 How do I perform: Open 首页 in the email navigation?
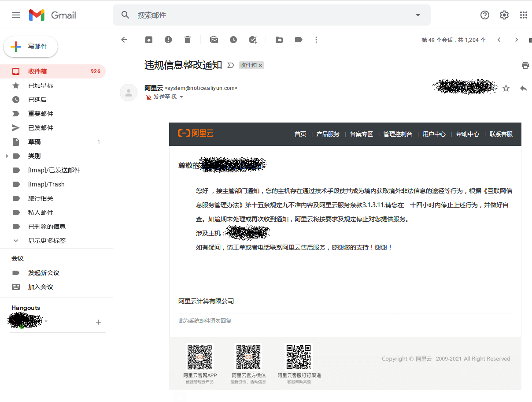point(300,134)
